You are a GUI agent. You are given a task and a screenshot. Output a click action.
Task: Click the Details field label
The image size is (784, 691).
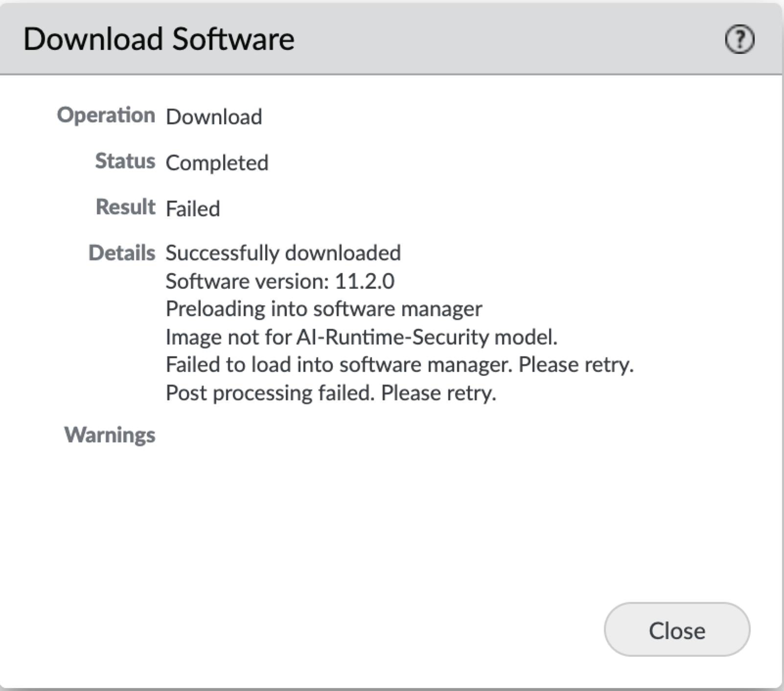[121, 253]
